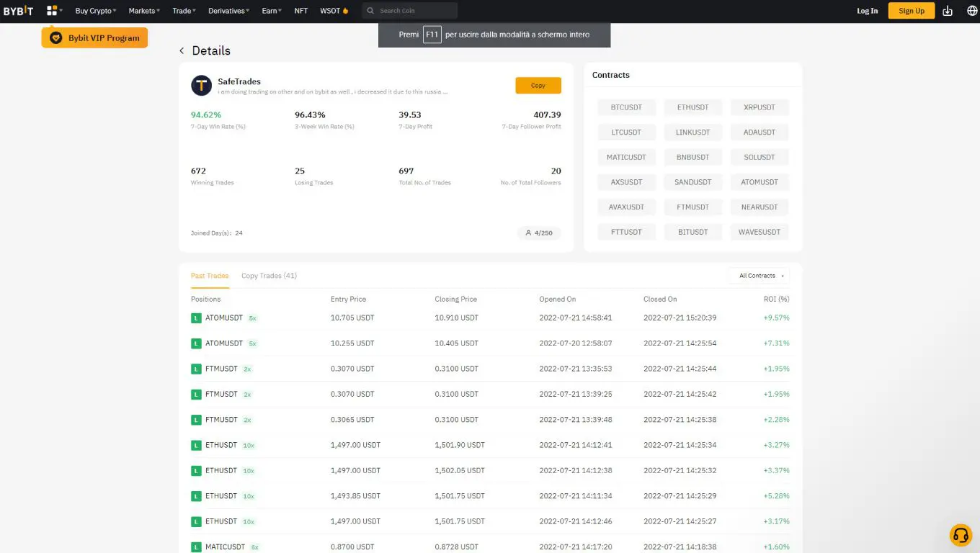Select the SOLUSDT contract

(759, 157)
